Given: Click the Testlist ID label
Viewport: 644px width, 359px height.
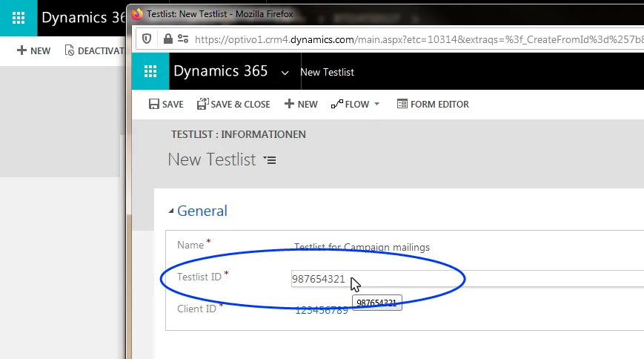Looking at the screenshot, I should [199, 277].
